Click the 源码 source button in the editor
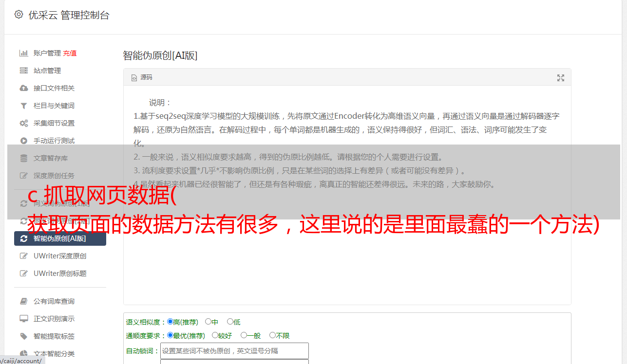The width and height of the screenshot is (627, 364). coord(142,77)
